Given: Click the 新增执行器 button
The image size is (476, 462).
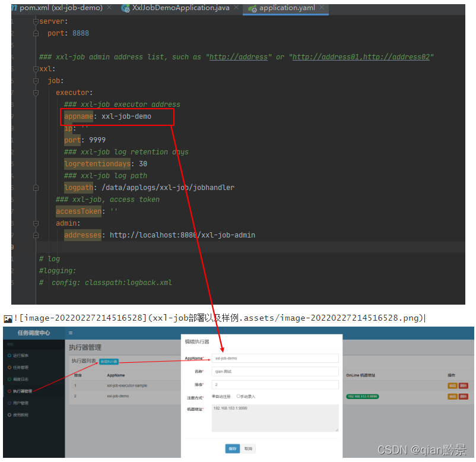Looking at the screenshot, I should tap(109, 362).
